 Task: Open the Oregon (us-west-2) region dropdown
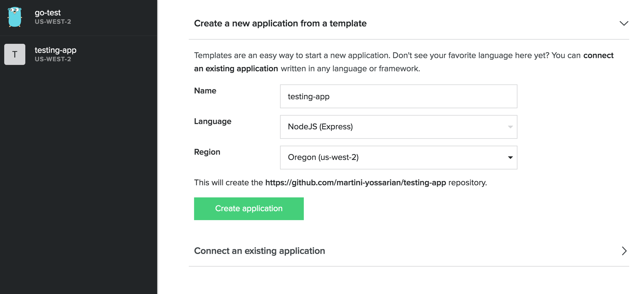[x=398, y=157]
